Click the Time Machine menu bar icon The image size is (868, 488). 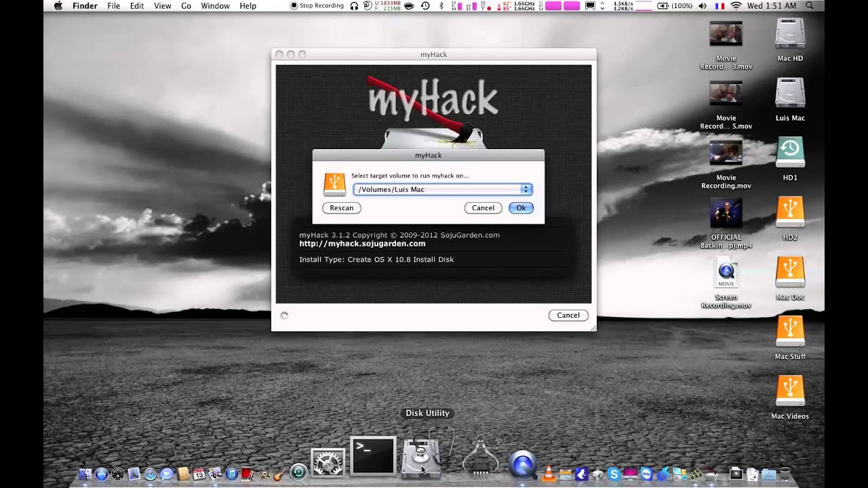pos(425,5)
